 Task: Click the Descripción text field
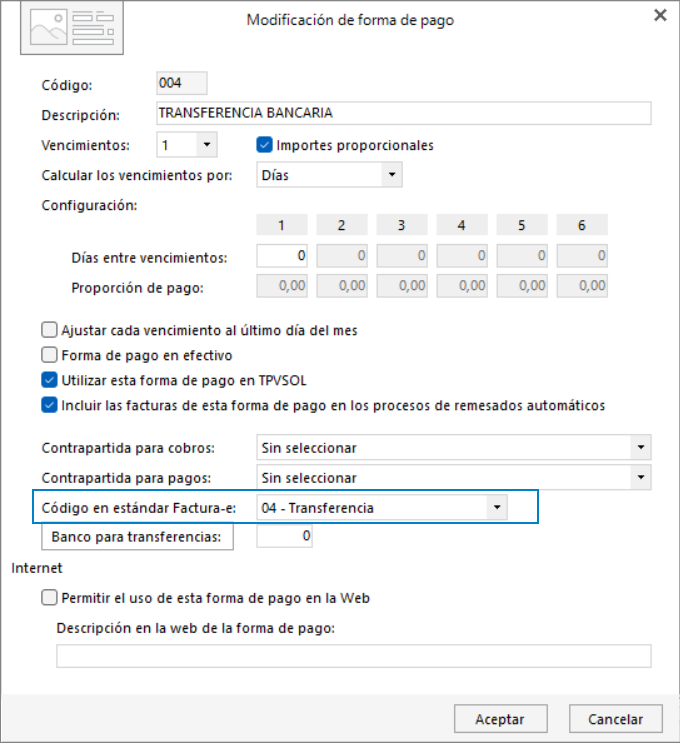404,113
